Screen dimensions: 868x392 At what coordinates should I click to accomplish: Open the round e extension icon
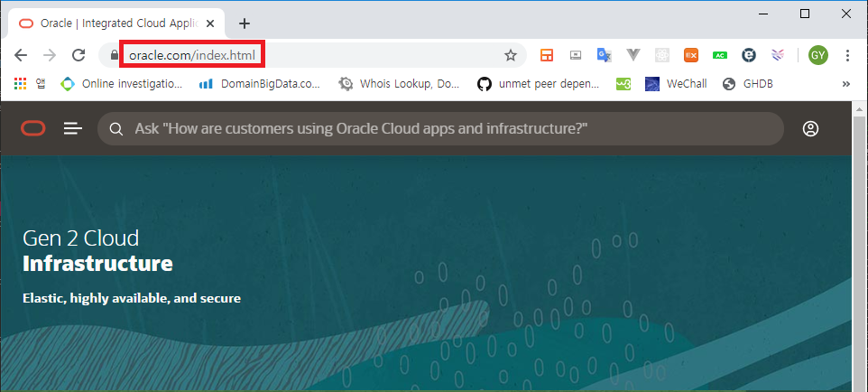748,55
